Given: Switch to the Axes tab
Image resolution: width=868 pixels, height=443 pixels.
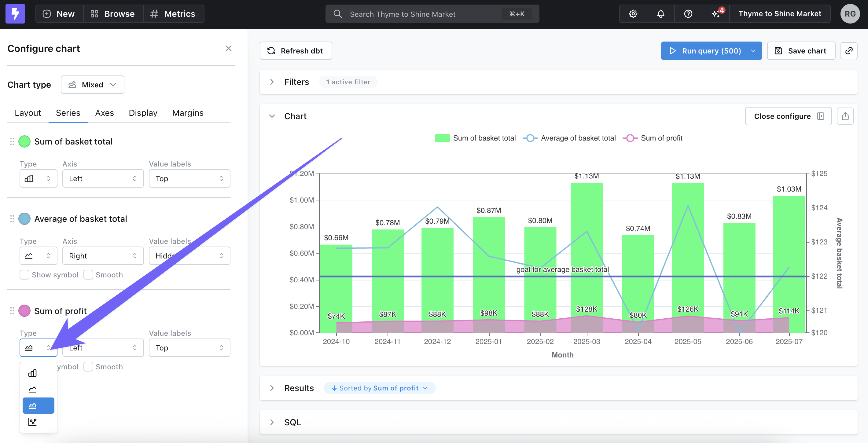Looking at the screenshot, I should point(105,113).
